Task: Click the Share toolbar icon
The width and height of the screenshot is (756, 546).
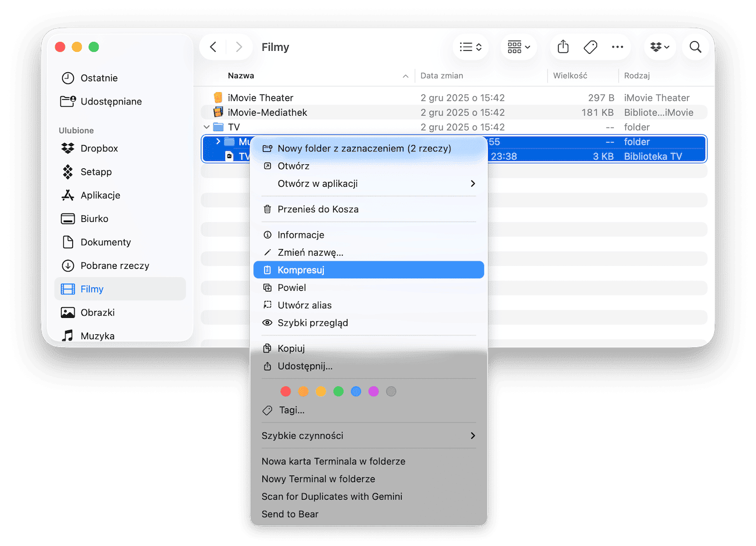Action: (563, 47)
